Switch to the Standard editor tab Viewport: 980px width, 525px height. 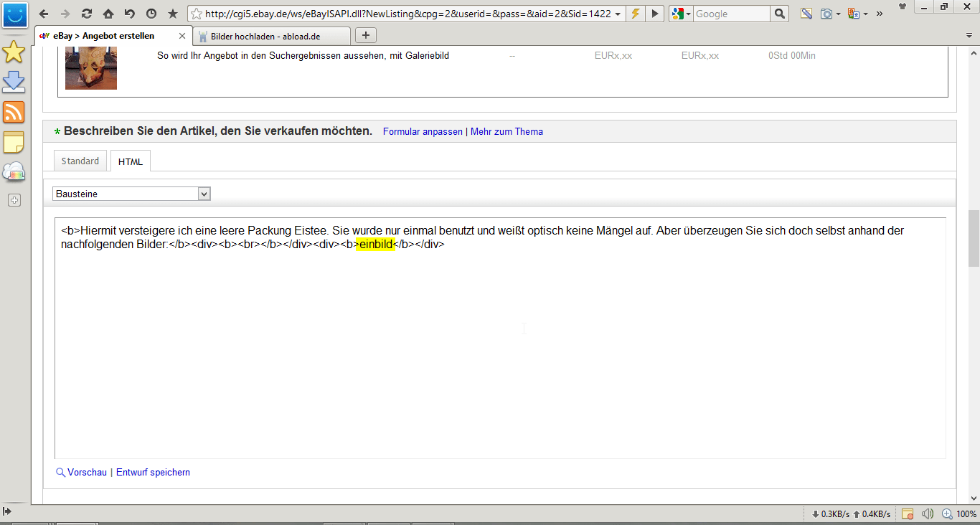tap(80, 161)
